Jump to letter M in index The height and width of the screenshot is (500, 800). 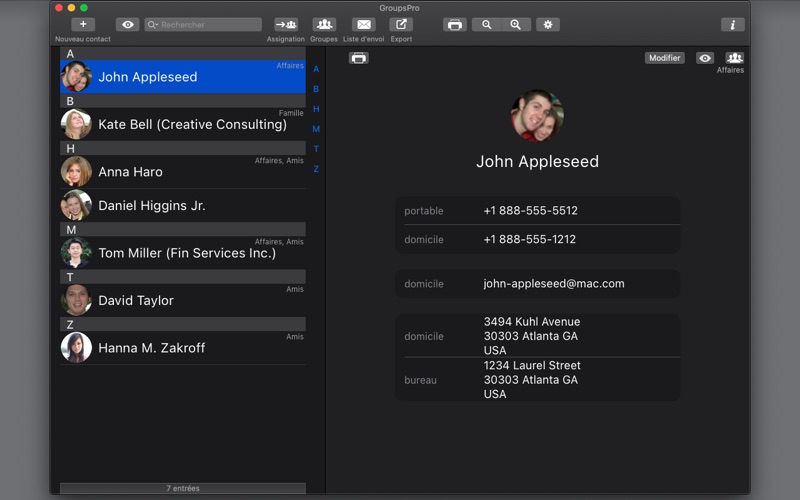point(316,129)
